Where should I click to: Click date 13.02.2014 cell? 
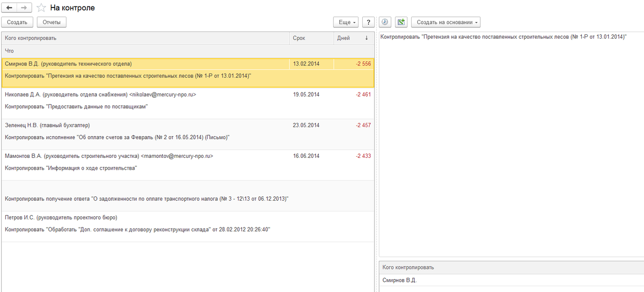pyautogui.click(x=311, y=64)
